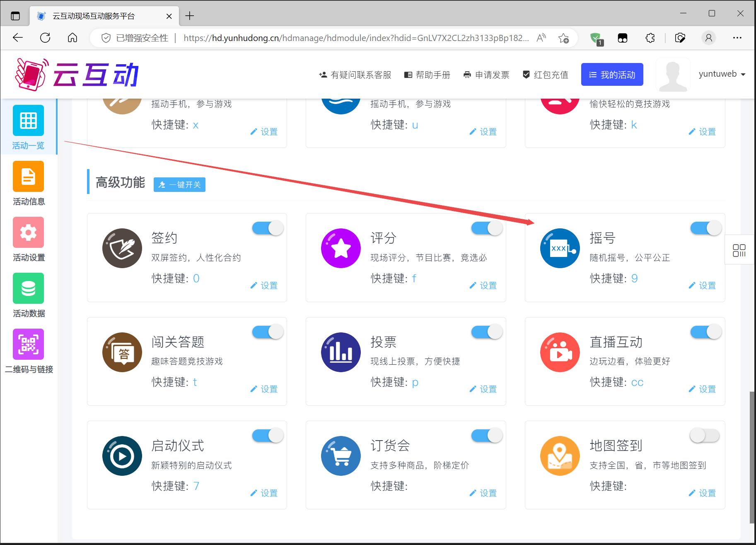This screenshot has height=545, width=756.
Task: Open 设置 for the 签约 module
Action: [x=264, y=285]
